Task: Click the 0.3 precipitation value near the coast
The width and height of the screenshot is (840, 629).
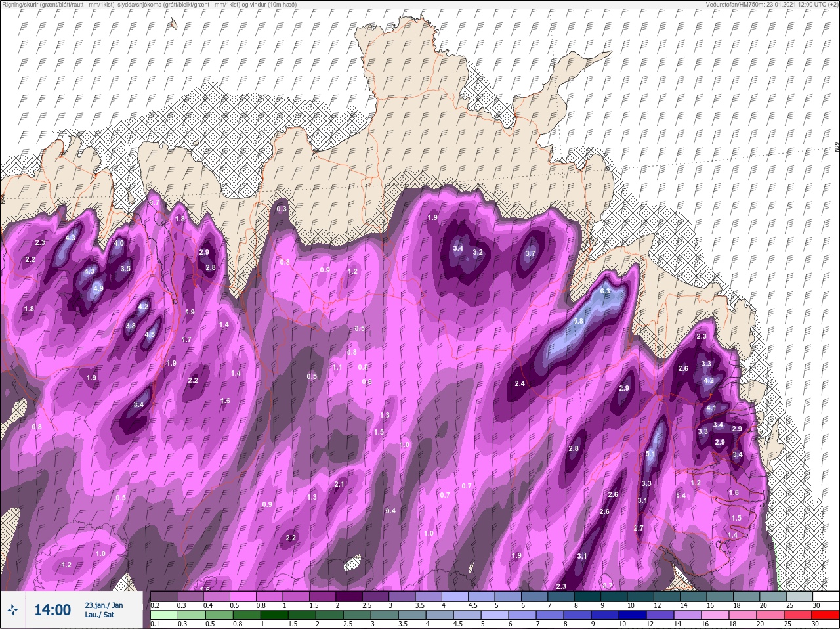Action: [282, 209]
